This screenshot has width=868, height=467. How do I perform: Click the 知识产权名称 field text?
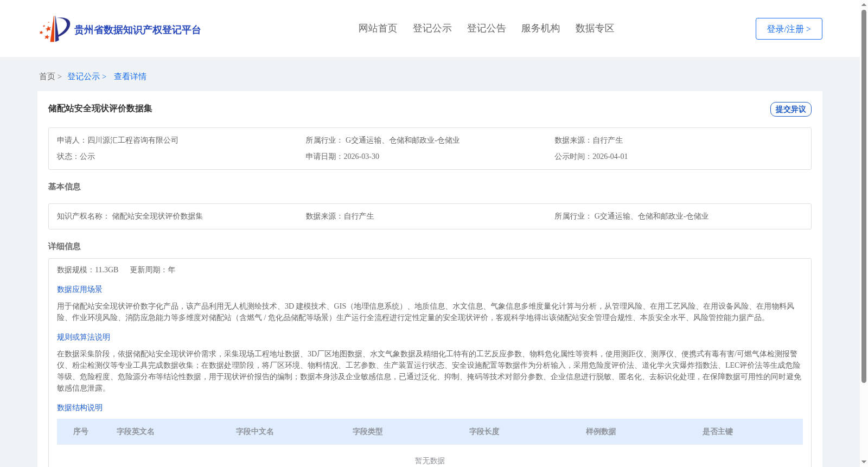pos(130,216)
